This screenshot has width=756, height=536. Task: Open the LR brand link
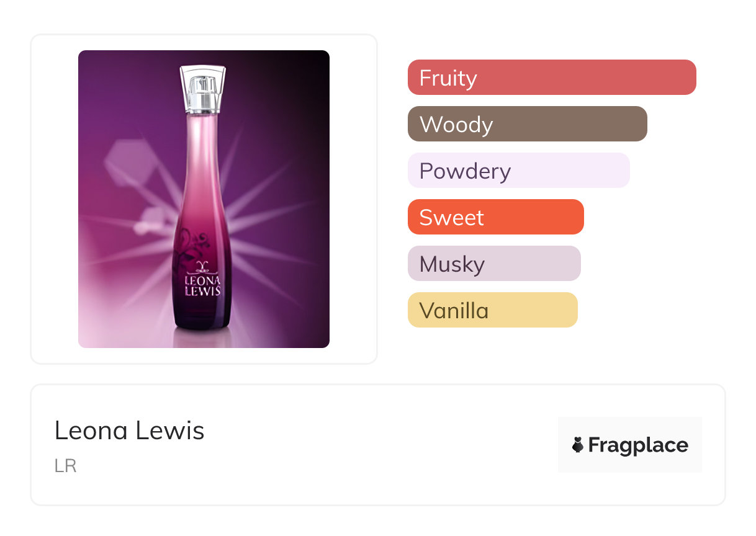[x=65, y=466]
